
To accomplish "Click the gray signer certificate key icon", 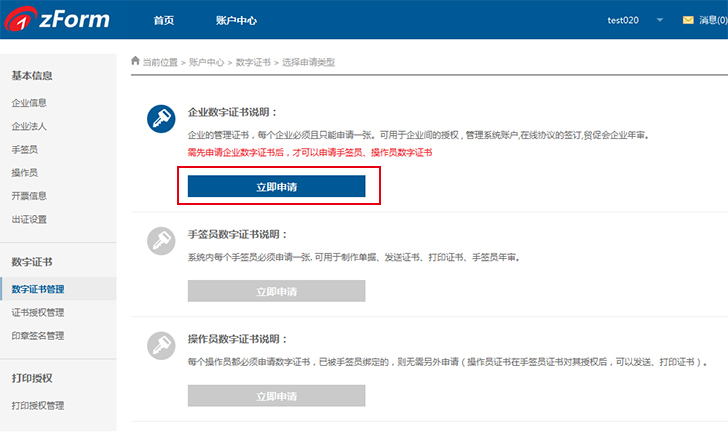I will click(160, 241).
